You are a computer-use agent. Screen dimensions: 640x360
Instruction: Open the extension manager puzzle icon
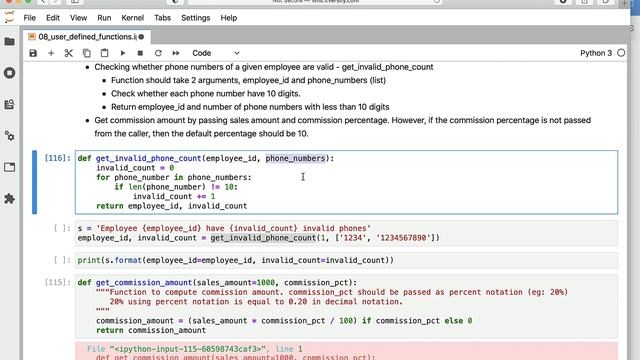click(9, 199)
